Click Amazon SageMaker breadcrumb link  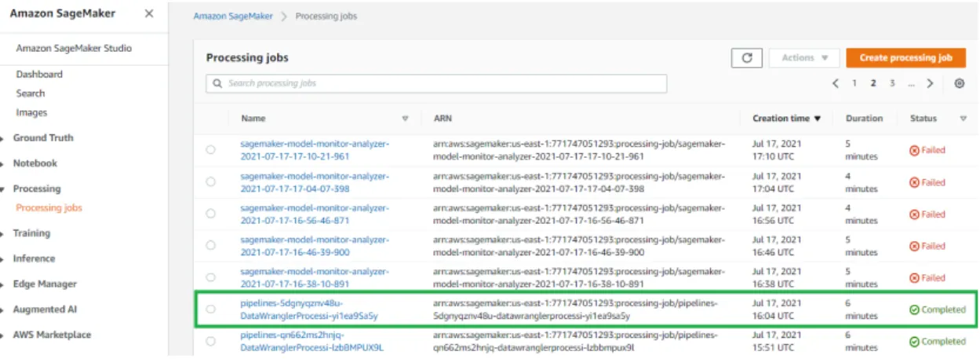pos(232,16)
